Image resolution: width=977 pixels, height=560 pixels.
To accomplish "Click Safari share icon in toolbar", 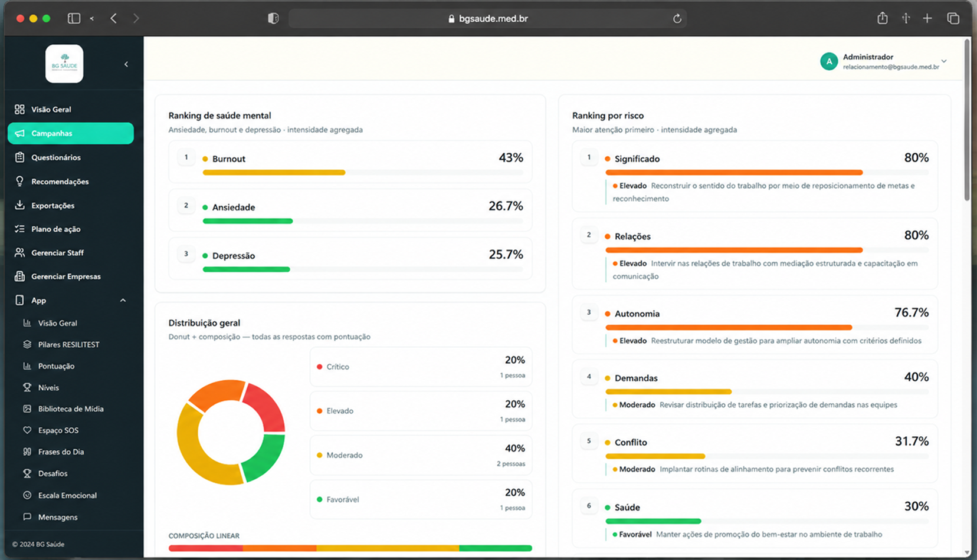I will (882, 18).
